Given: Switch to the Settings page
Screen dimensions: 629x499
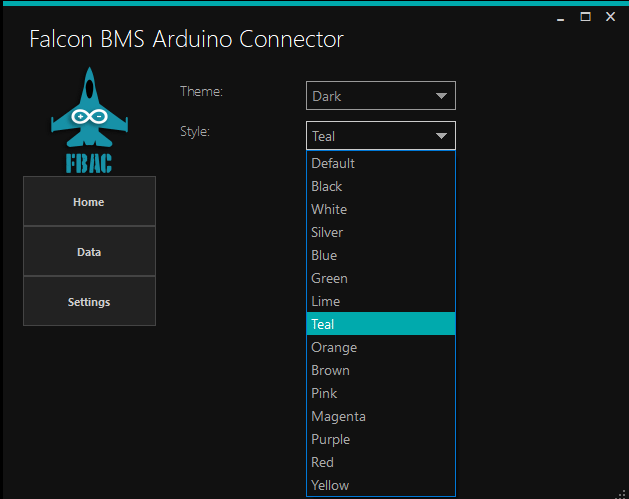Looking at the screenshot, I should click(89, 302).
